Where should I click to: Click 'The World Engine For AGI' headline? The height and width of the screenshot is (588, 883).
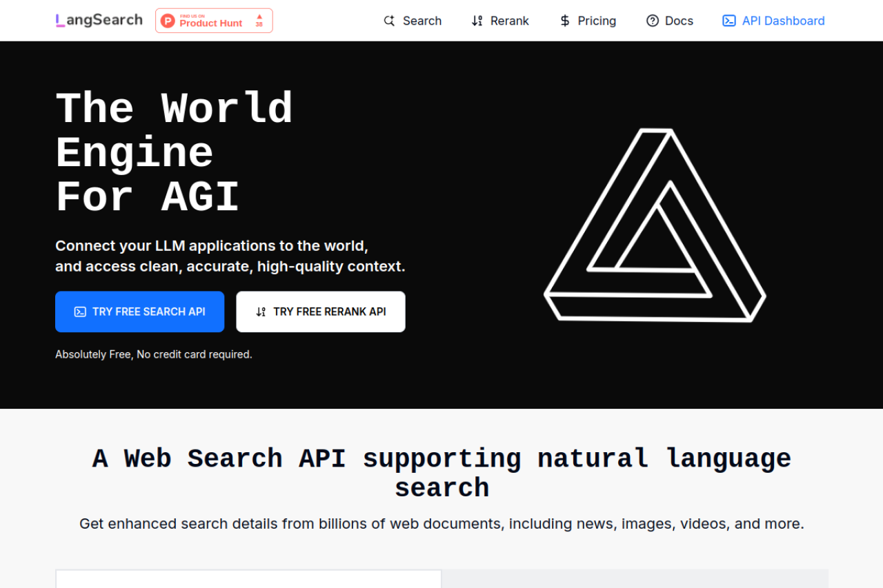point(174,152)
